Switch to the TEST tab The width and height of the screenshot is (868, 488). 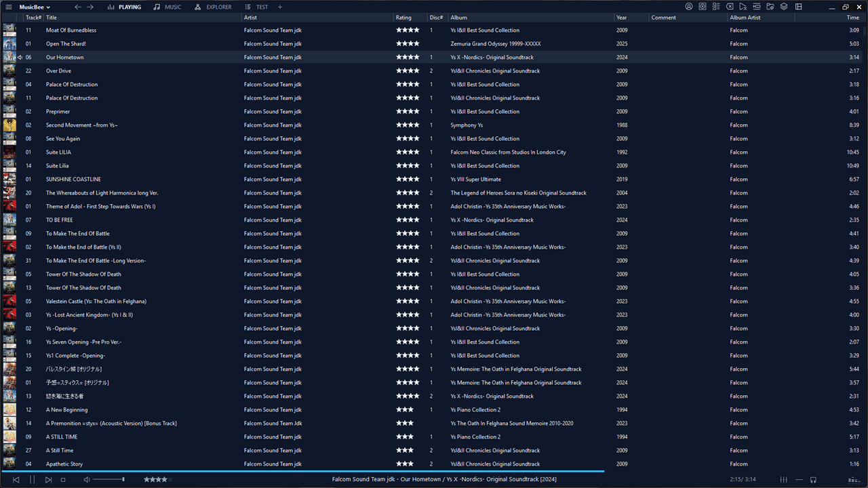coord(257,7)
